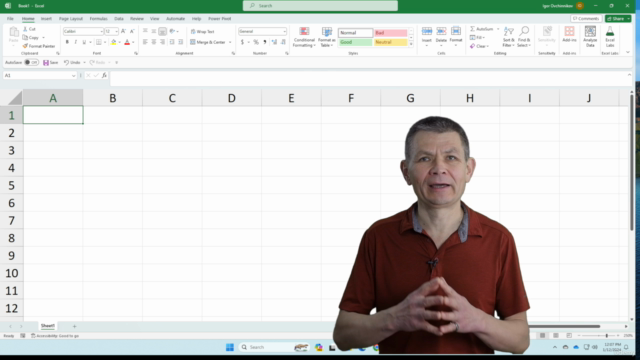The height and width of the screenshot is (360, 640).
Task: Expand the Name Box dropdown arrow
Action: (73, 76)
